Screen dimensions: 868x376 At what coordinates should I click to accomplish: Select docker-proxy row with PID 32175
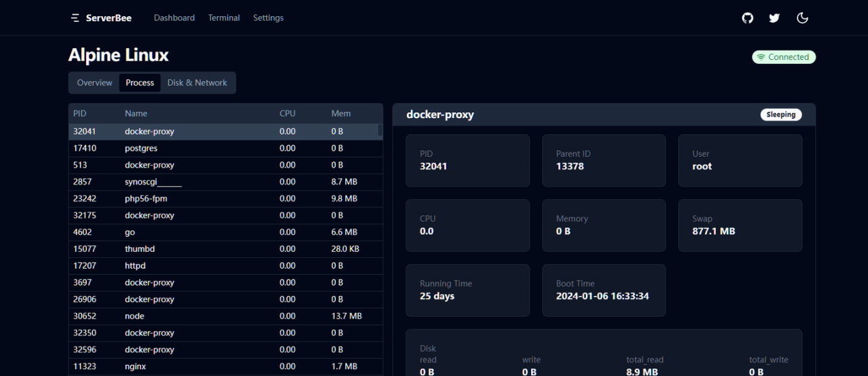coord(225,215)
